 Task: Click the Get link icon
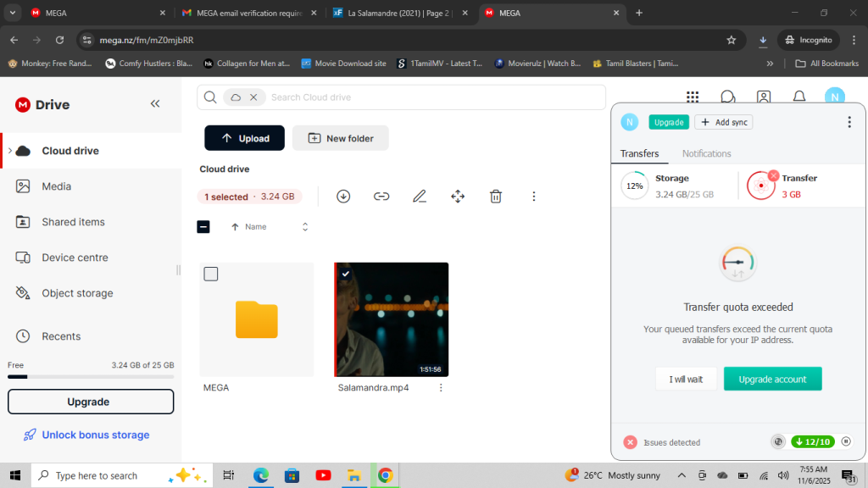381,197
